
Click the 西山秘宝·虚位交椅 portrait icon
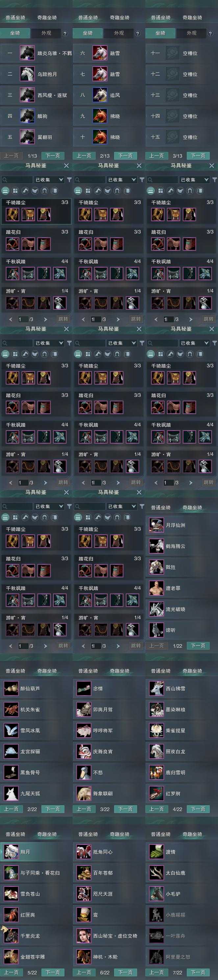tap(84, 936)
